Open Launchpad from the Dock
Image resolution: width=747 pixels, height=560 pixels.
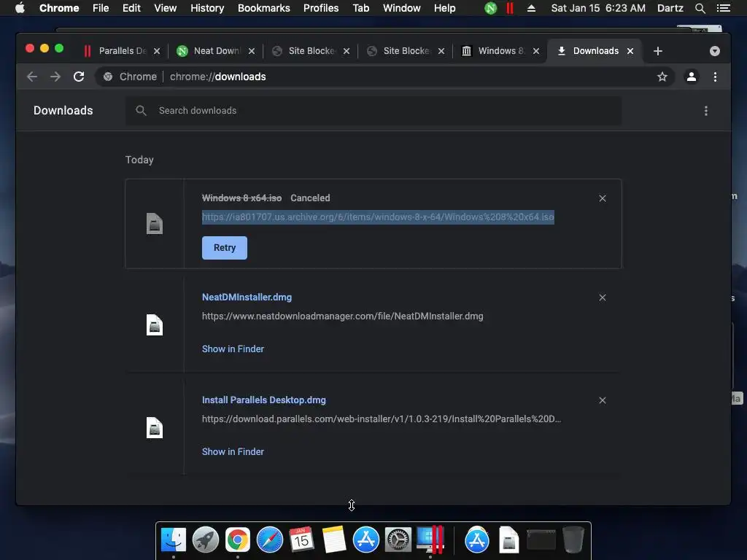pos(205,540)
